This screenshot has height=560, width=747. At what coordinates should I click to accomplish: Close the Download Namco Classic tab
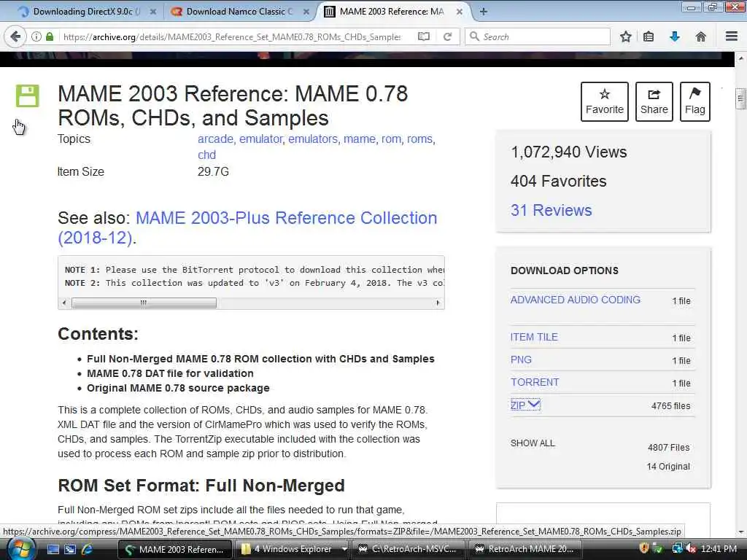(x=306, y=12)
